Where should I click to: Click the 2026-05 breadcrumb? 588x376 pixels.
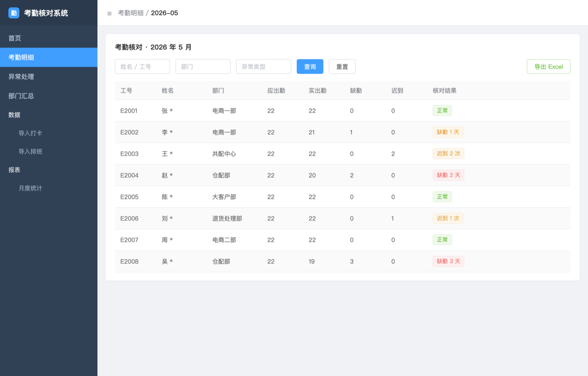(x=165, y=13)
